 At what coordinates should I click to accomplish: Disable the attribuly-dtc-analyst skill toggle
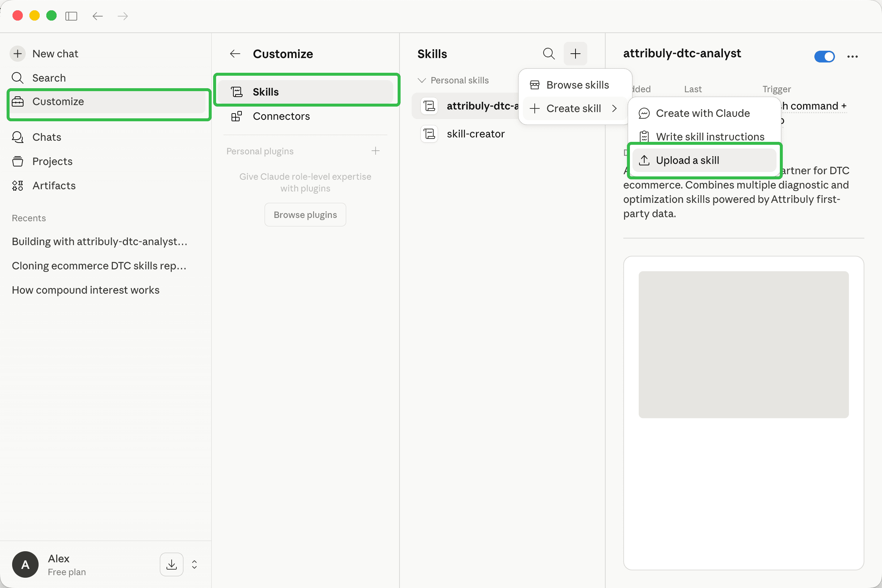pos(824,56)
